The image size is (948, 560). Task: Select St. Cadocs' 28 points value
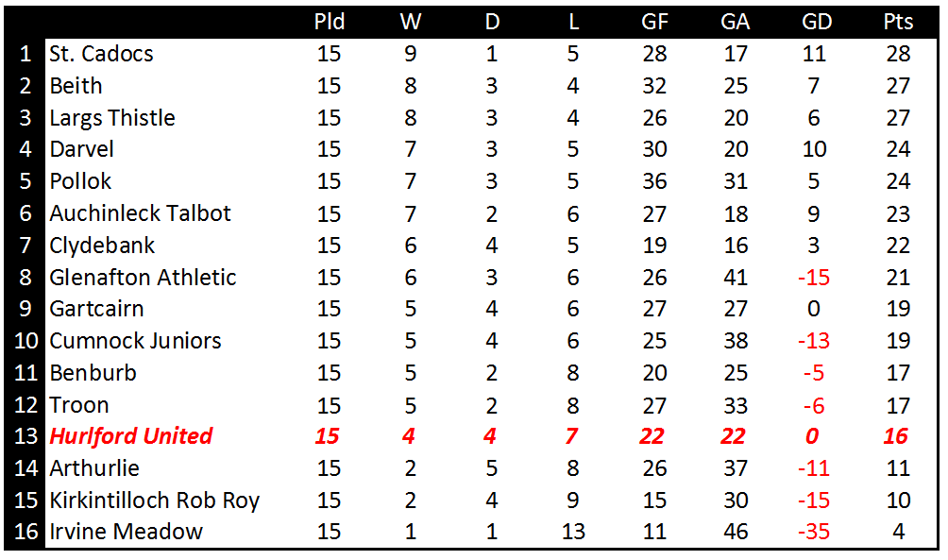click(898, 54)
